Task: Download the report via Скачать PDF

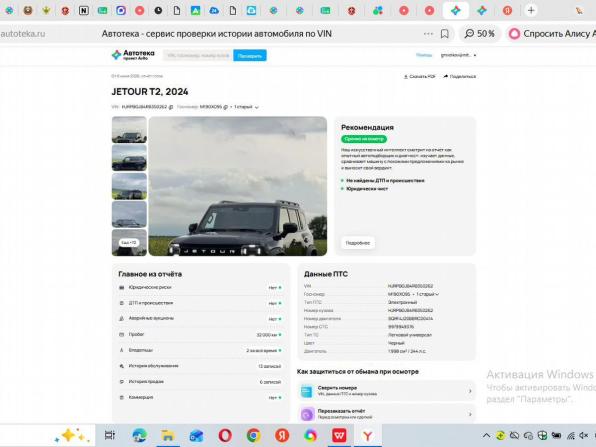Action: [420, 76]
